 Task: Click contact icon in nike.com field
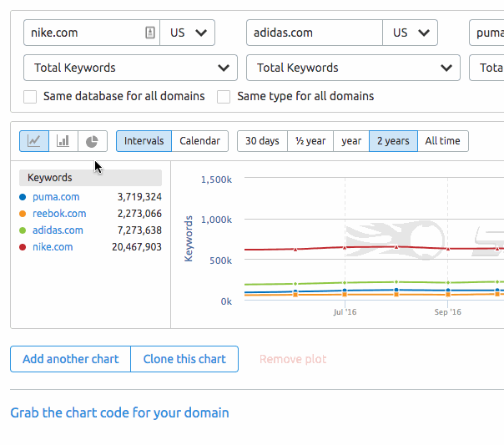150,33
